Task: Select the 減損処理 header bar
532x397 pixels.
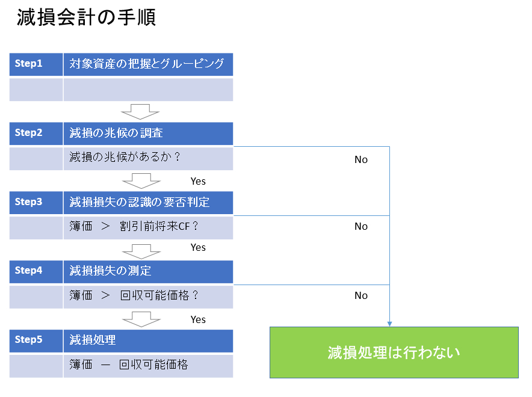Action: (x=148, y=341)
